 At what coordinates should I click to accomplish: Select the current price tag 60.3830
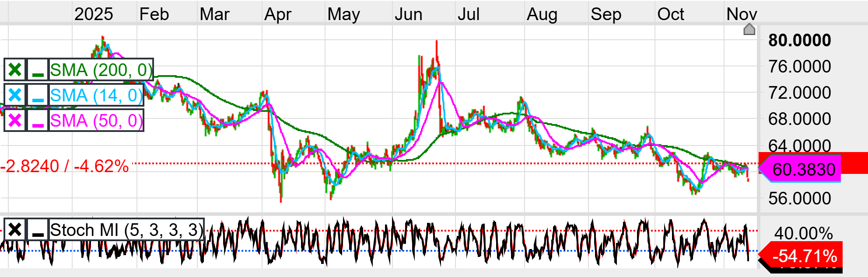pyautogui.click(x=803, y=169)
